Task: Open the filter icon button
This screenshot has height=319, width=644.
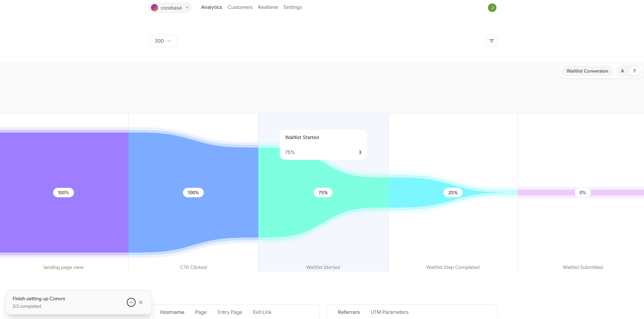Action: coord(491,41)
